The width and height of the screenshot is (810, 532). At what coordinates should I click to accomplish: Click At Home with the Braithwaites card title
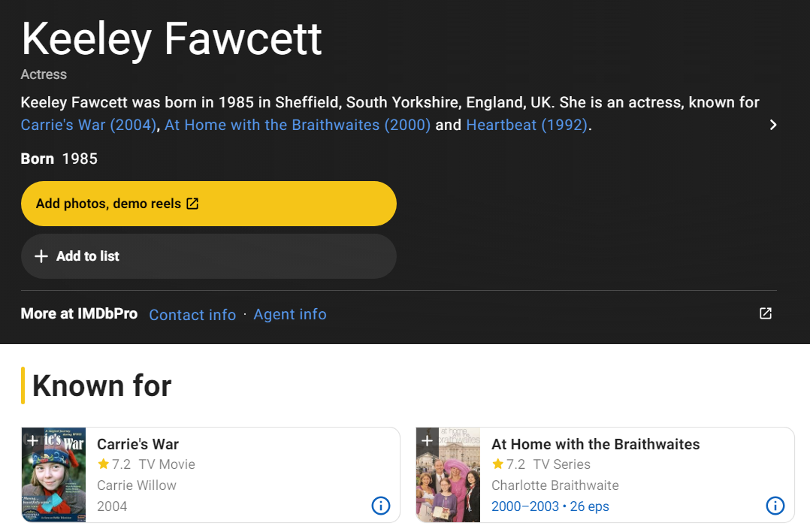coord(595,444)
